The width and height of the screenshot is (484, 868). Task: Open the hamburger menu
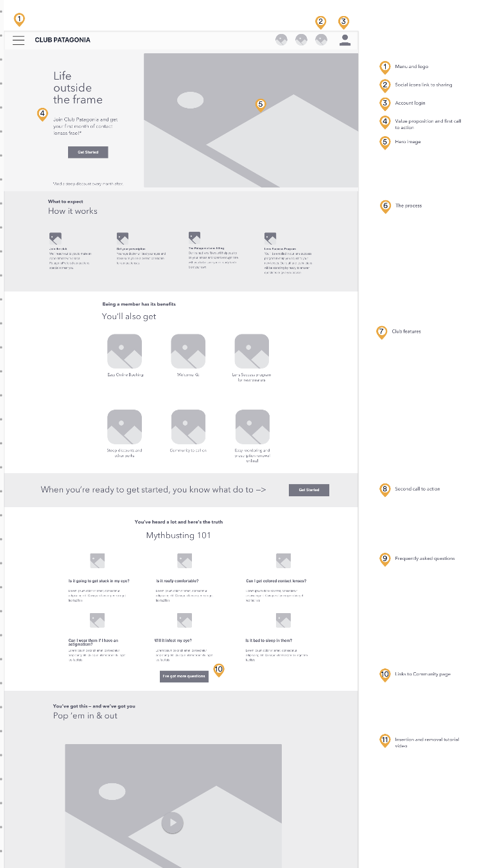19,40
